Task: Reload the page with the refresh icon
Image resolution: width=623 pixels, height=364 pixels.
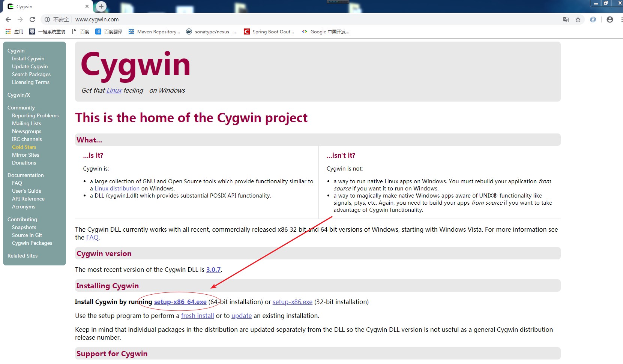Action: (x=32, y=19)
